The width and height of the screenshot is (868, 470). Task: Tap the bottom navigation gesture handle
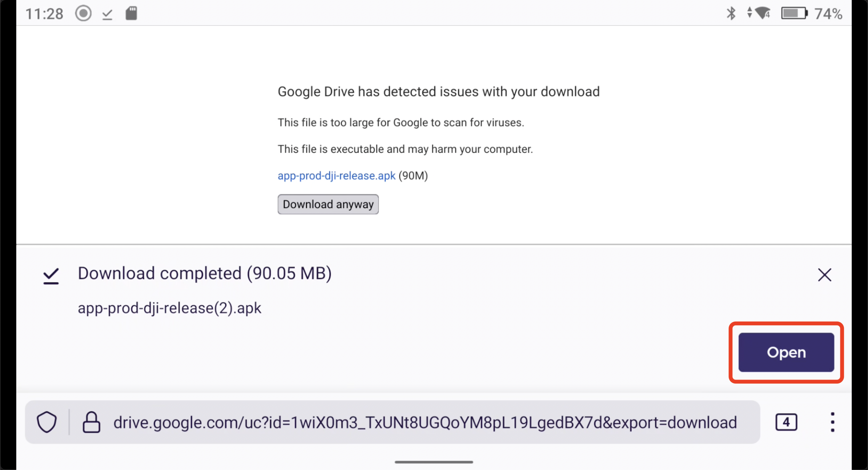(434, 462)
